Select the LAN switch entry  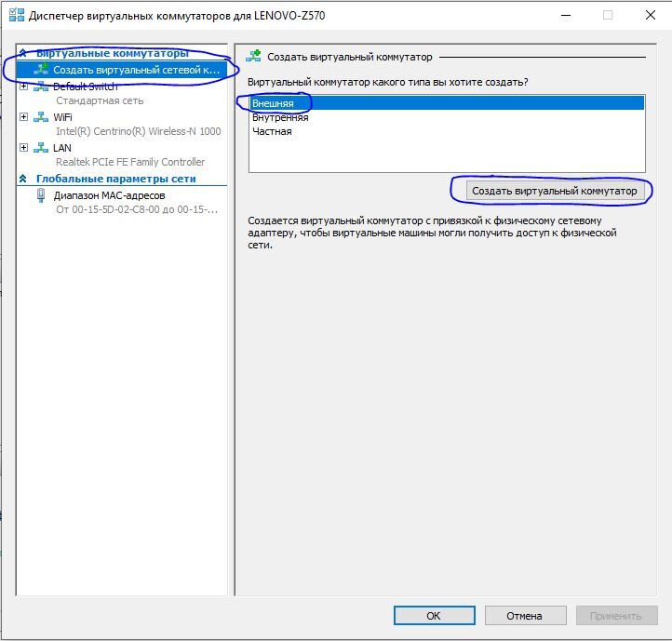(x=62, y=148)
